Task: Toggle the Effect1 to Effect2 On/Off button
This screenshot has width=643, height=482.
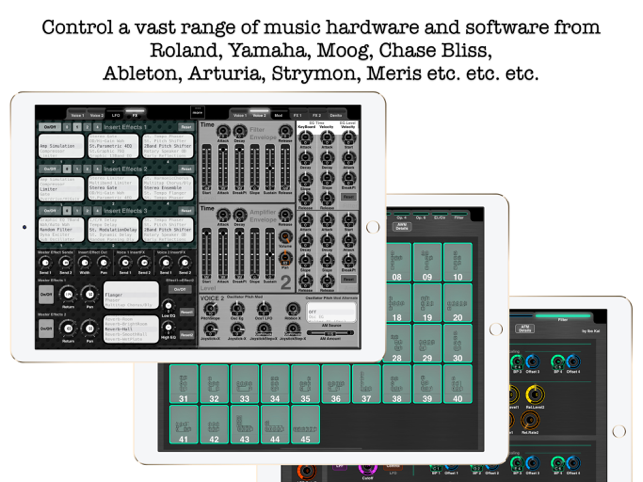Action: [180, 289]
